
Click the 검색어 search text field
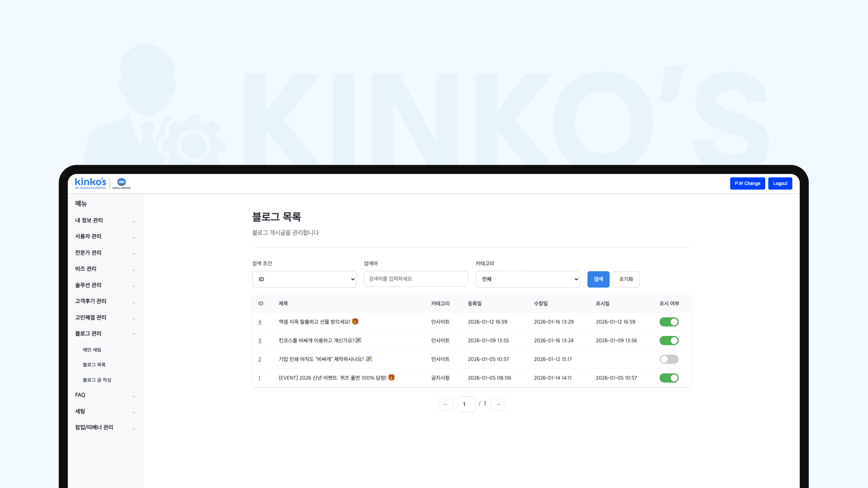(x=415, y=279)
